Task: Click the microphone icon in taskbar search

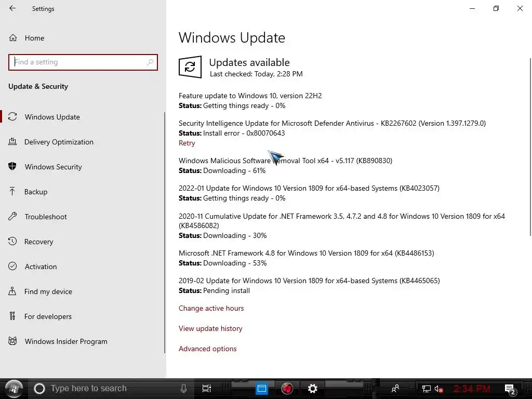Action: pyautogui.click(x=183, y=389)
